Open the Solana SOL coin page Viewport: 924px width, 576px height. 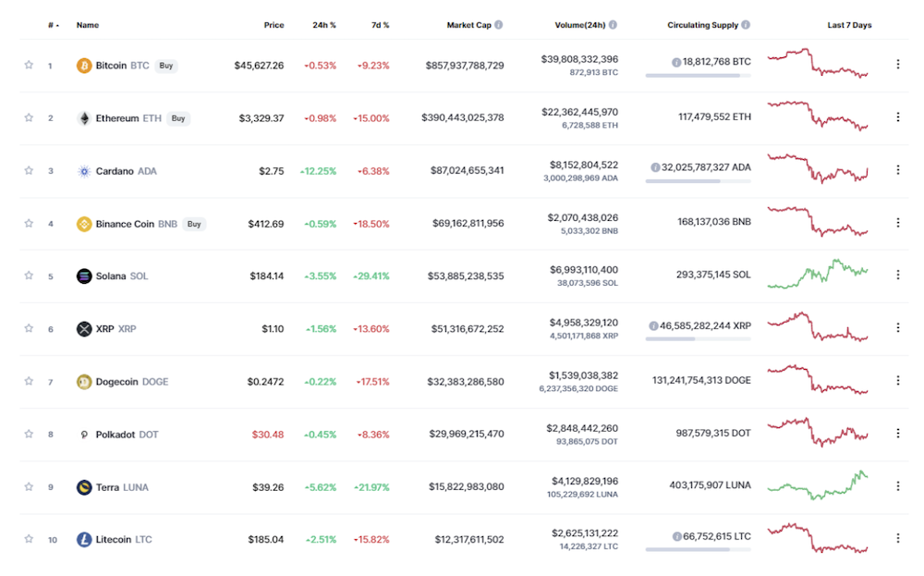(122, 276)
